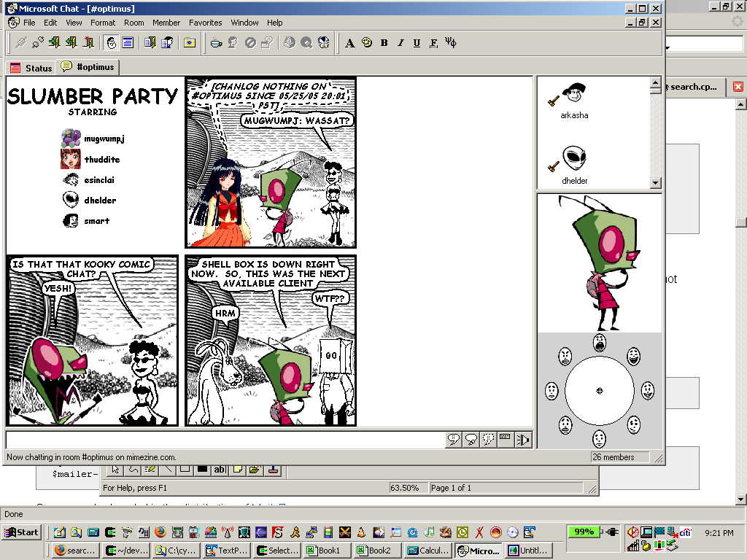Switch to the Calculator taskbar button

click(x=427, y=551)
